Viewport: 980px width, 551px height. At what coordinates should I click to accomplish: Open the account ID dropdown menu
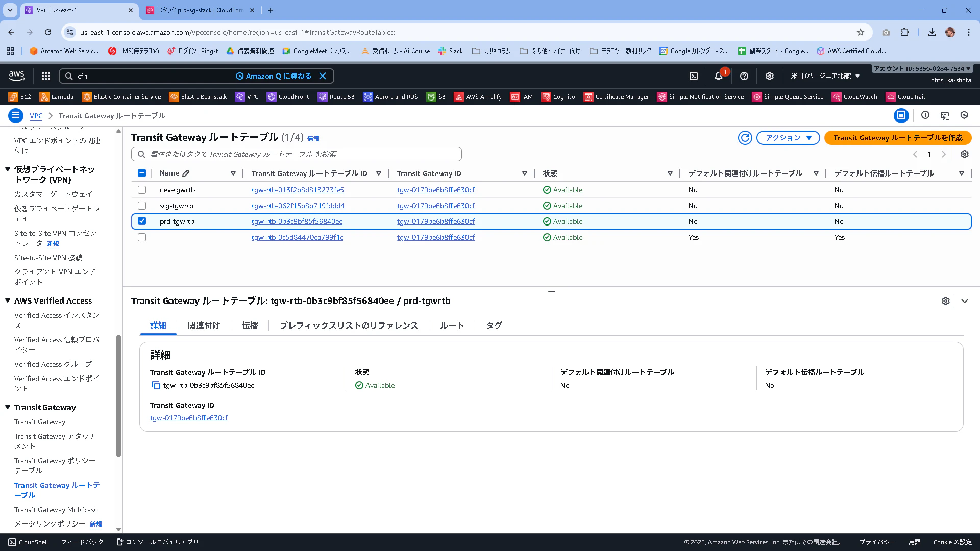[922, 68]
